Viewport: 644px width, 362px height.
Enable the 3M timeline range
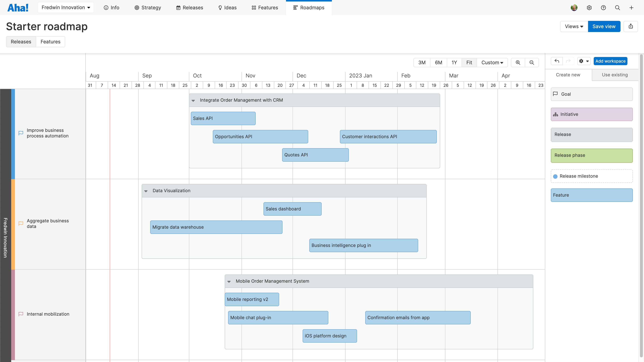pos(422,62)
